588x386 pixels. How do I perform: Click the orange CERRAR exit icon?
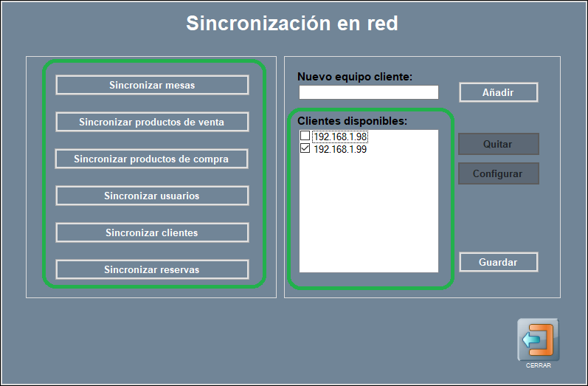coord(538,340)
